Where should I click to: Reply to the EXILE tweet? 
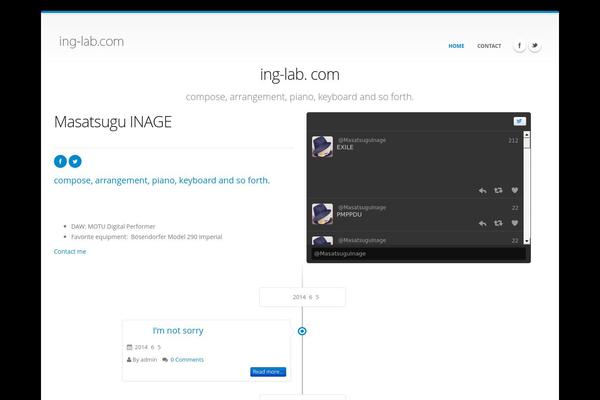[483, 191]
